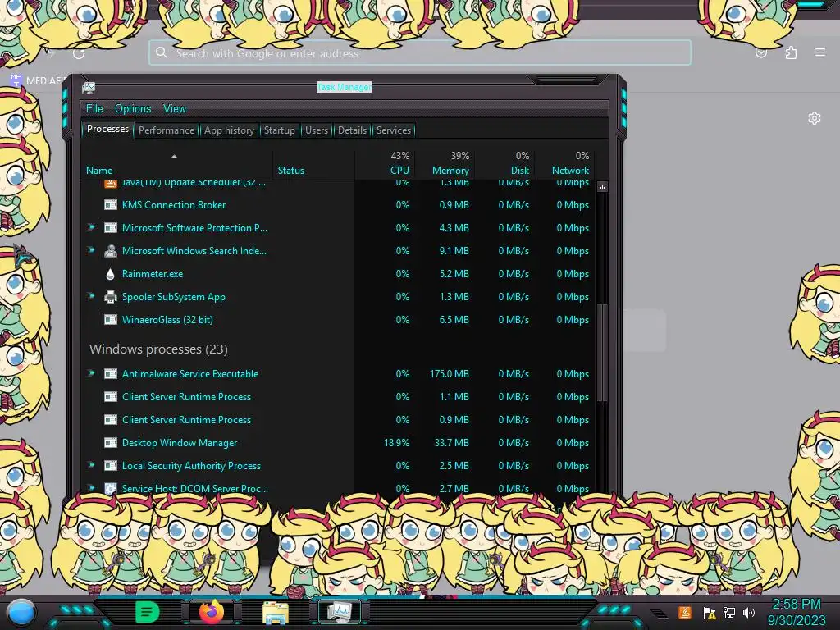Click the 18.9% CPU value
Viewport: 840px width, 630px height.
[396, 443]
